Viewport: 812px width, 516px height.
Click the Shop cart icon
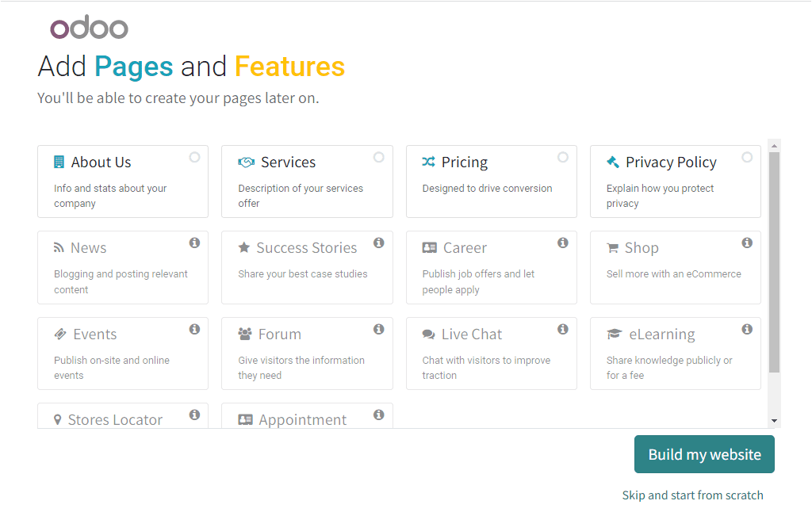[612, 247]
